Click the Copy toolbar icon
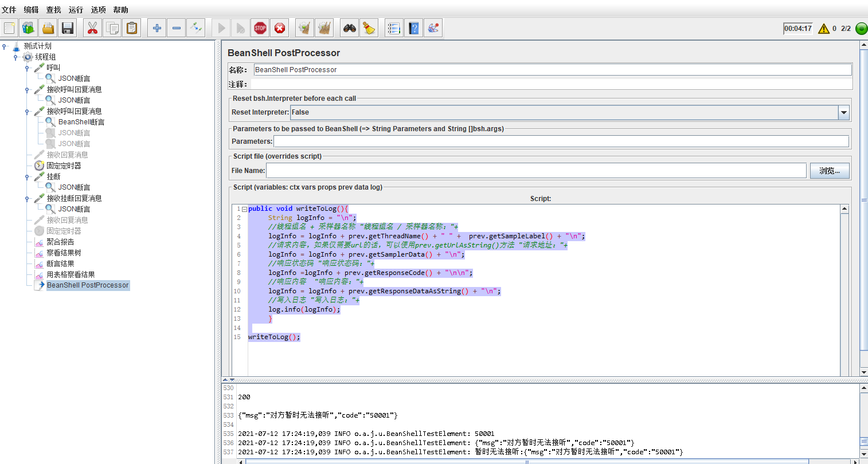 pyautogui.click(x=112, y=28)
